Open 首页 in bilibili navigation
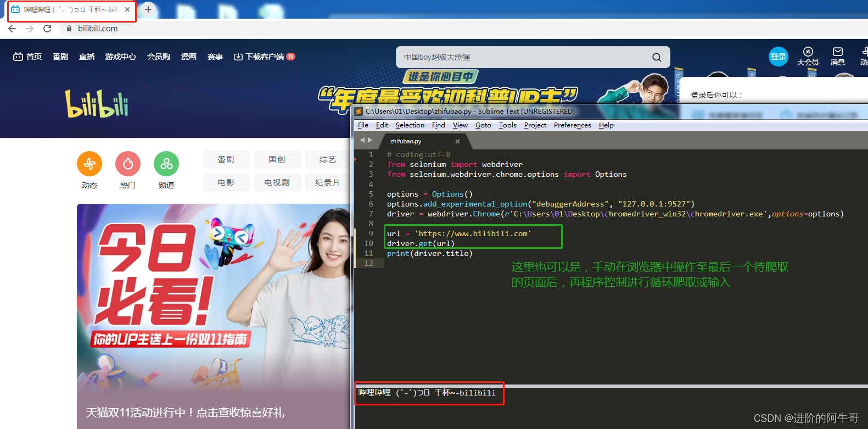The image size is (868, 429). [x=27, y=57]
